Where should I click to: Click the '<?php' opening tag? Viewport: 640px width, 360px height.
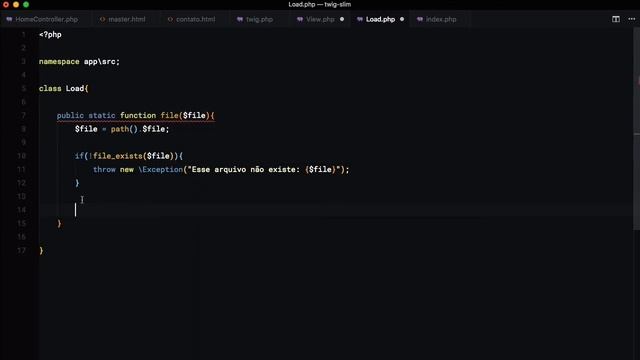pos(50,35)
